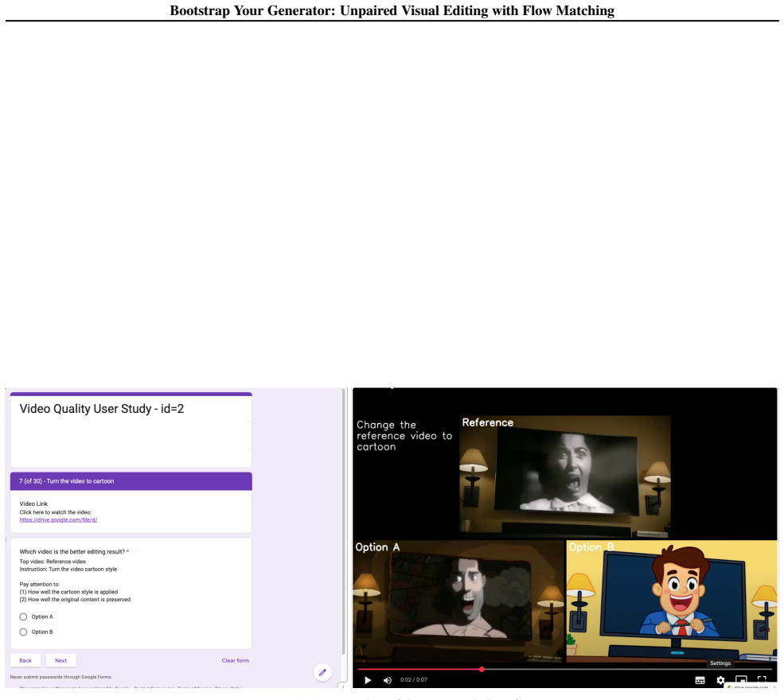Go Back to previous form page
This screenshot has width=784, height=700.
(25, 660)
